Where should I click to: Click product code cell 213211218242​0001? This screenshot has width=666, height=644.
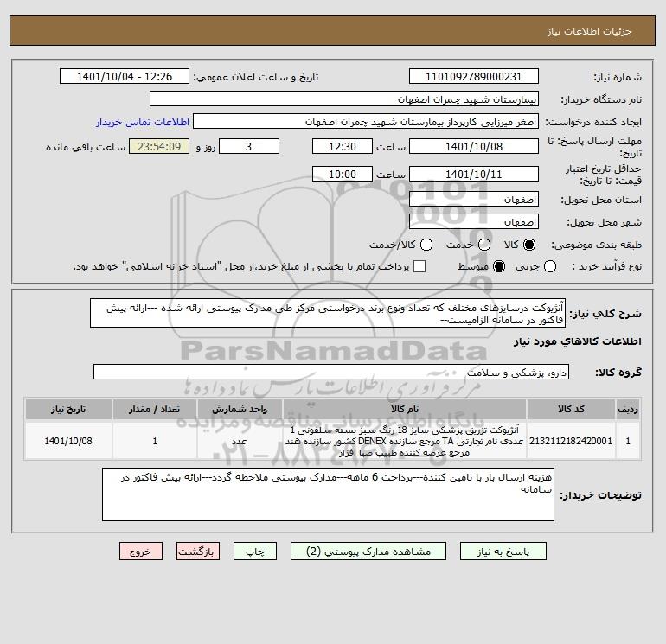(x=571, y=441)
